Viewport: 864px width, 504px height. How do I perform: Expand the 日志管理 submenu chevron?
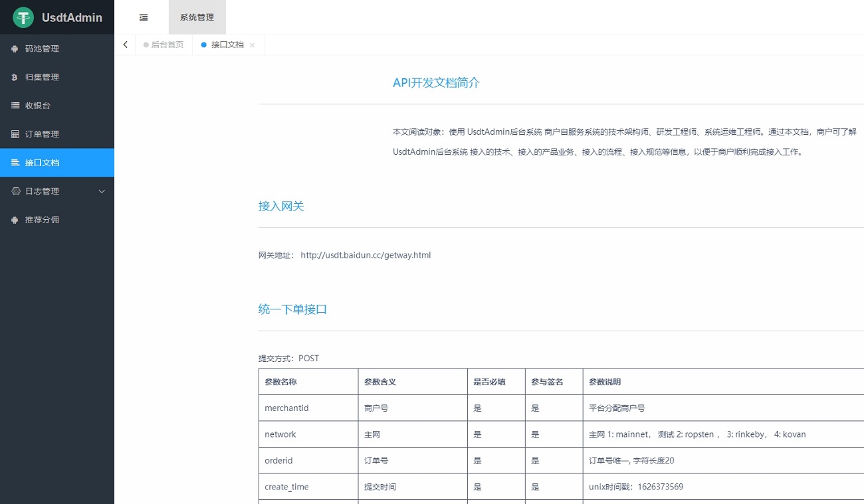click(x=101, y=191)
